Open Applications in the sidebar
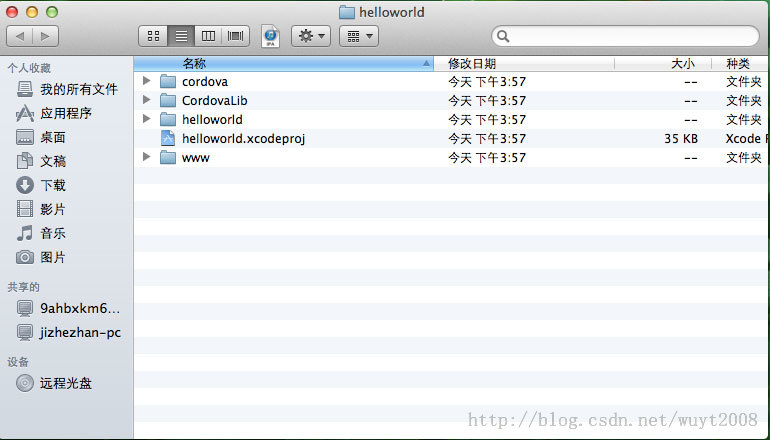This screenshot has height=440, width=770. tap(66, 113)
